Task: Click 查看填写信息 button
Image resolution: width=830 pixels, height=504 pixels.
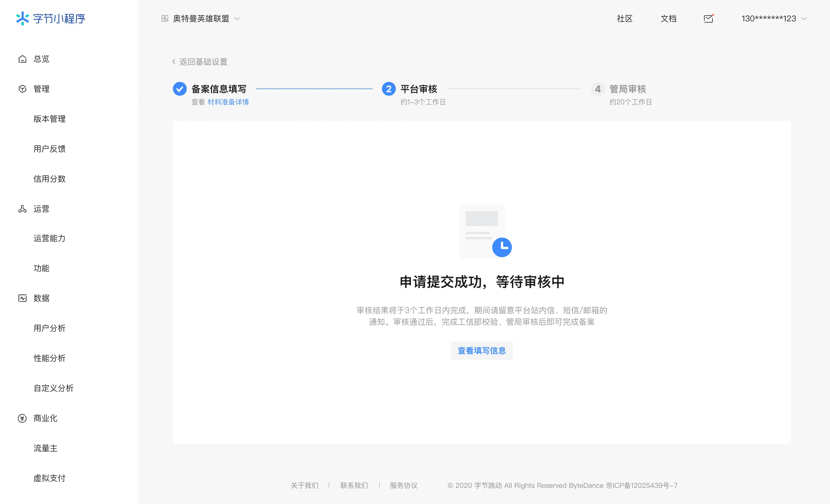Action: (x=481, y=350)
